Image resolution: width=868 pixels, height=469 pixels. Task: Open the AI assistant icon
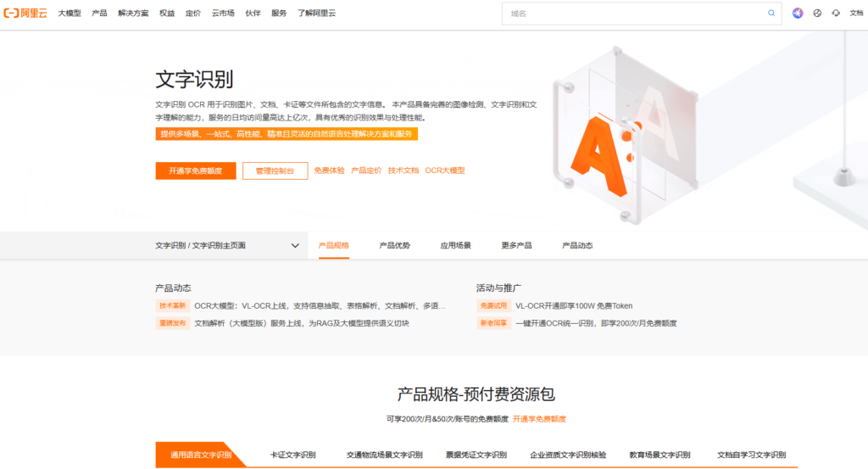tap(797, 13)
